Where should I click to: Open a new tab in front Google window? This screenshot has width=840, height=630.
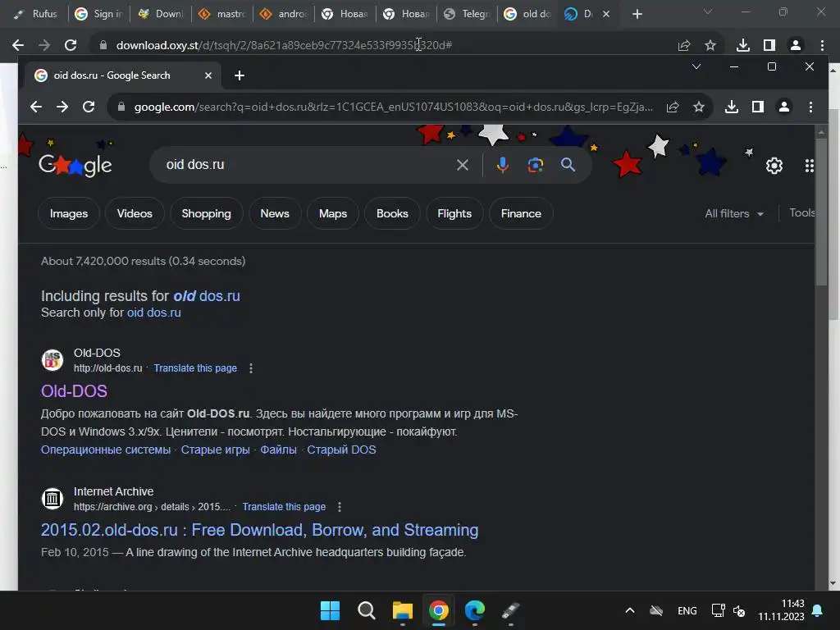(240, 75)
